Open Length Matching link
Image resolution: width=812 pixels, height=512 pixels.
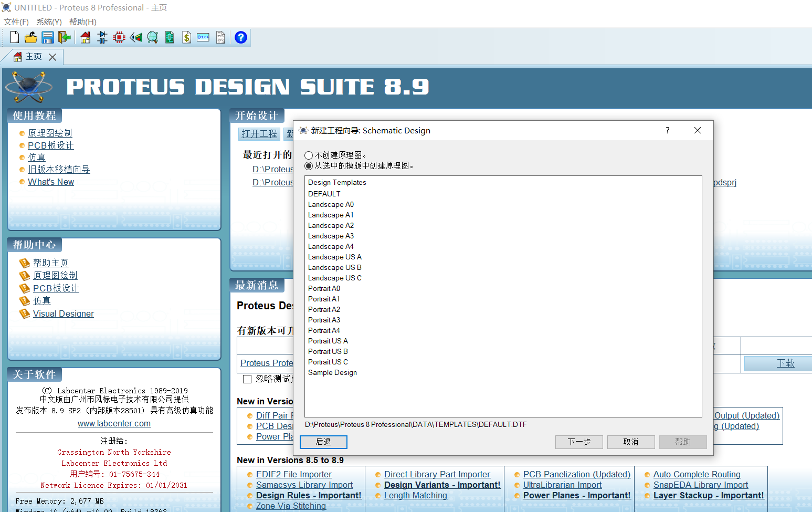[x=416, y=495]
